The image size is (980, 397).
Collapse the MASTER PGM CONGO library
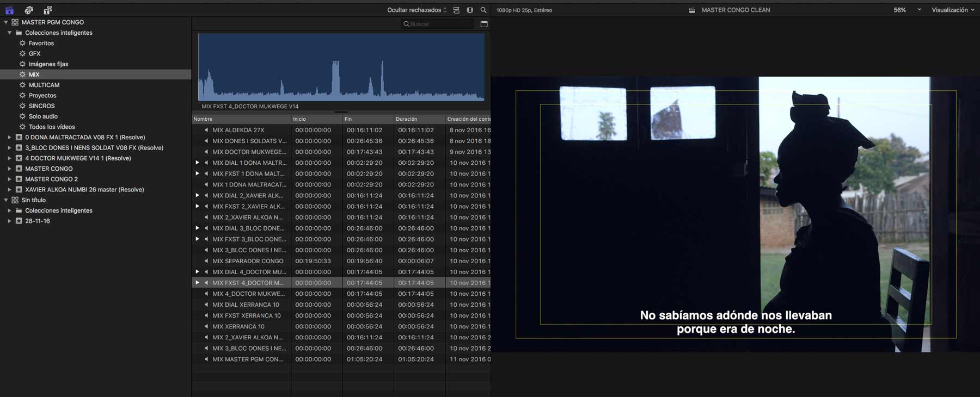click(x=6, y=22)
